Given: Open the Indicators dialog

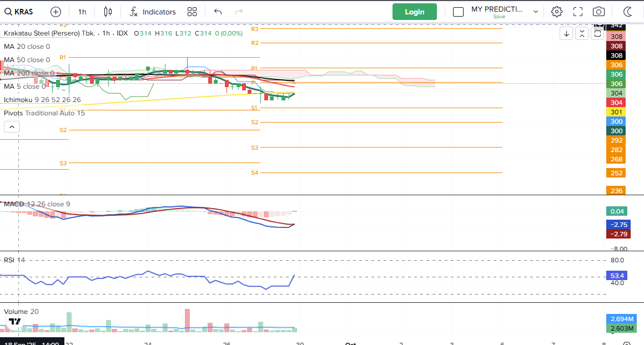Looking at the screenshot, I should (x=153, y=12).
